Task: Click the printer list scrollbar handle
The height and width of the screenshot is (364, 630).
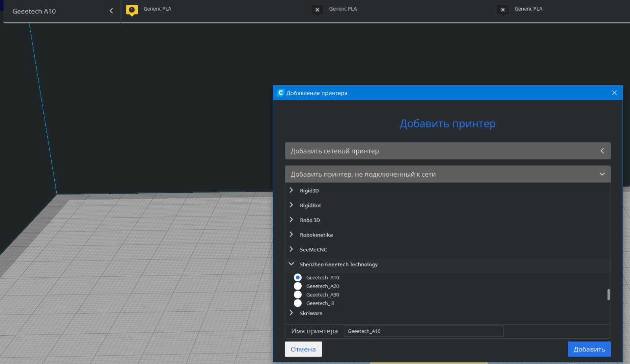Action: pos(608,295)
